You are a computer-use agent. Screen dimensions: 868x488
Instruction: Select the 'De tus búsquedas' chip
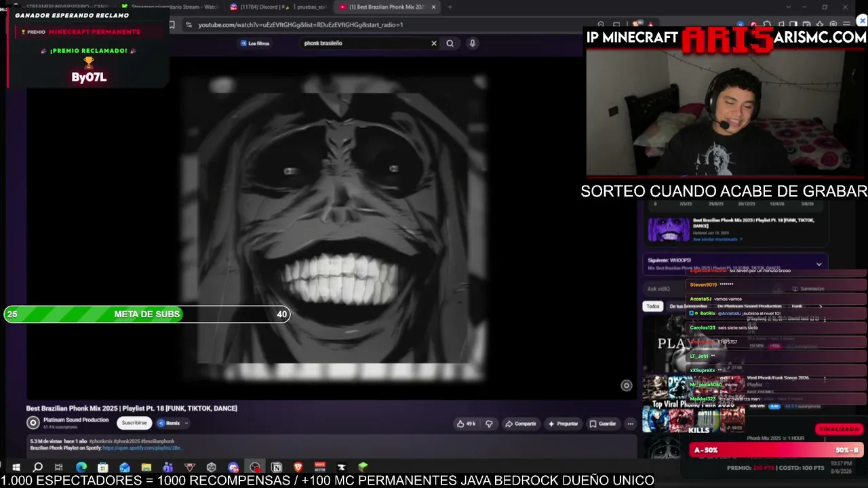(x=688, y=306)
